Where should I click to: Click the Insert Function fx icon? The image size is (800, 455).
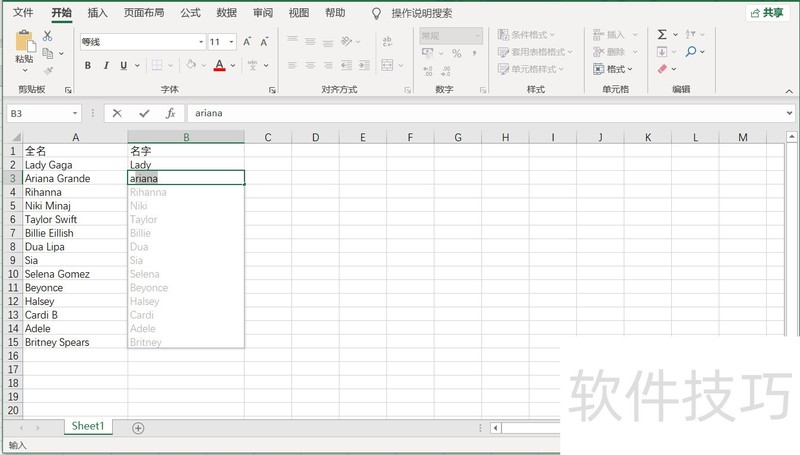[170, 113]
